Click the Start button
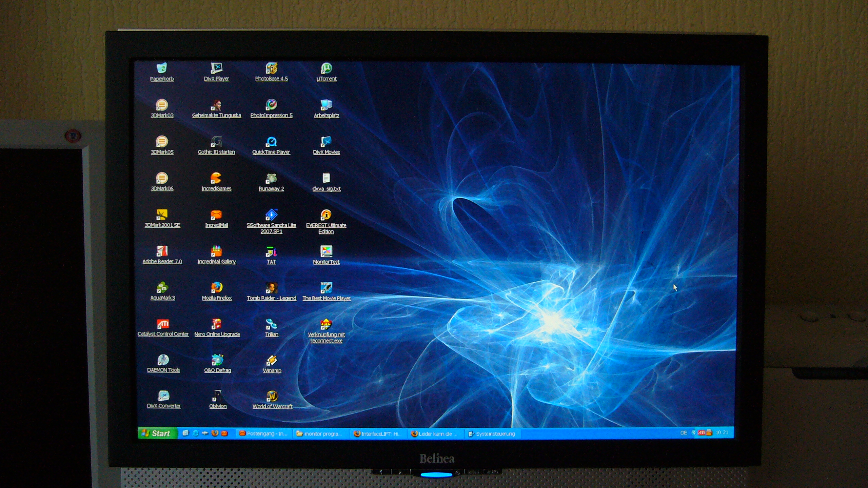868x488 pixels. [157, 433]
